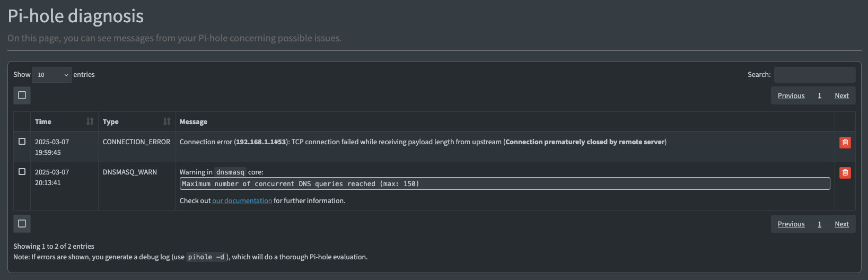Delete the CONNECTION_ERROR message with trash icon
This screenshot has width=868, height=280.
coord(845,142)
